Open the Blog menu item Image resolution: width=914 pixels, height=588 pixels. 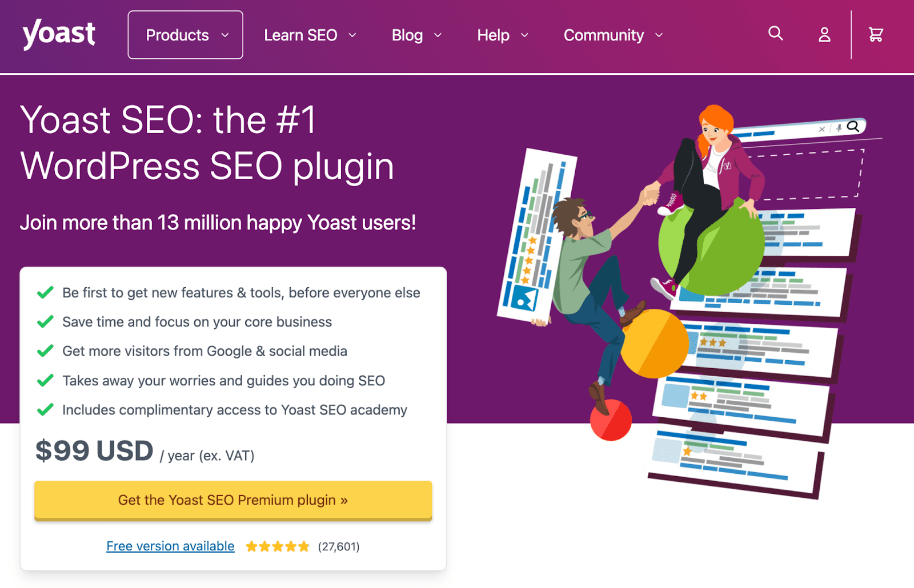[x=407, y=35]
